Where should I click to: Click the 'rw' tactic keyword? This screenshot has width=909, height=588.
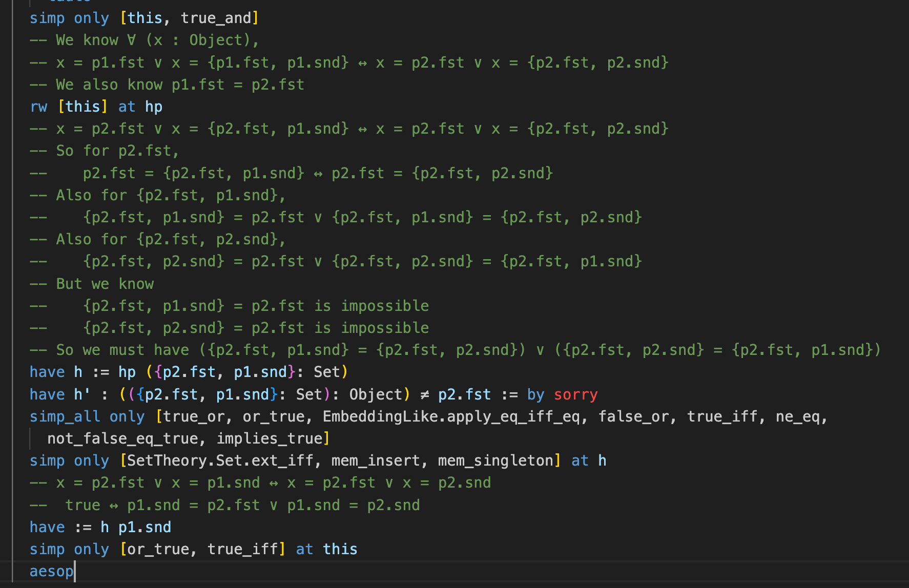point(38,107)
